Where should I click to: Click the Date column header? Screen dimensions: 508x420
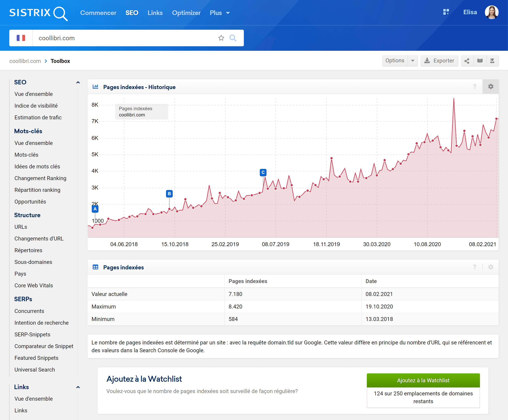(371, 281)
